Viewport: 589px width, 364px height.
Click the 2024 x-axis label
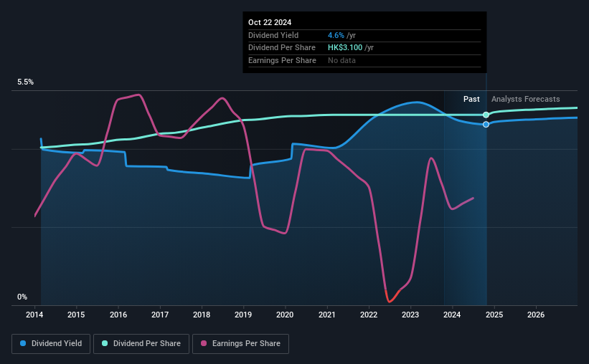tap(452, 315)
